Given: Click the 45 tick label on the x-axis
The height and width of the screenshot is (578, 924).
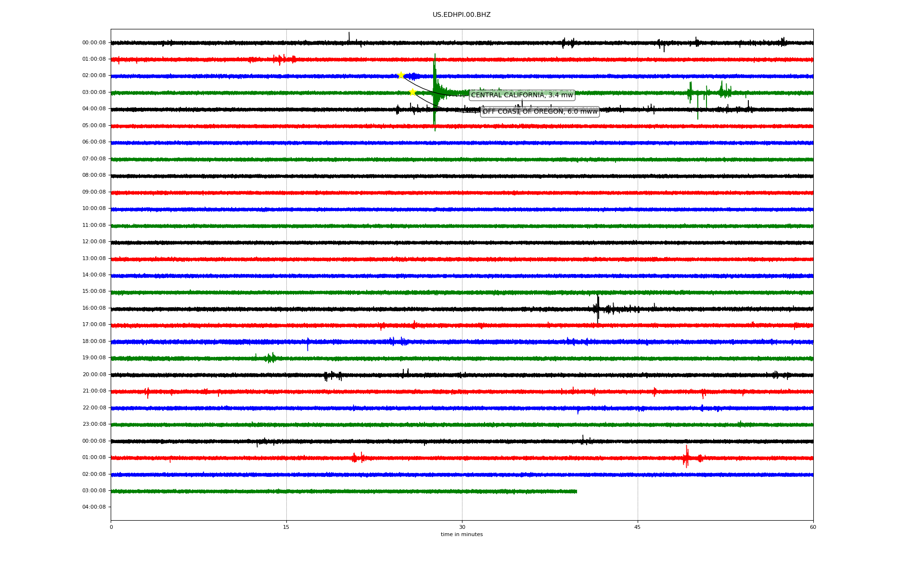Looking at the screenshot, I should click(x=638, y=527).
